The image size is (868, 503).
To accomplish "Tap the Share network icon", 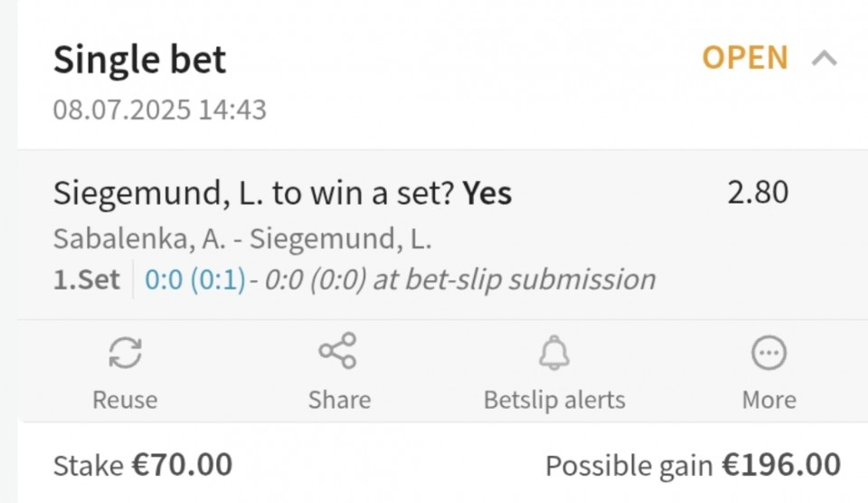I will pyautogui.click(x=337, y=351).
